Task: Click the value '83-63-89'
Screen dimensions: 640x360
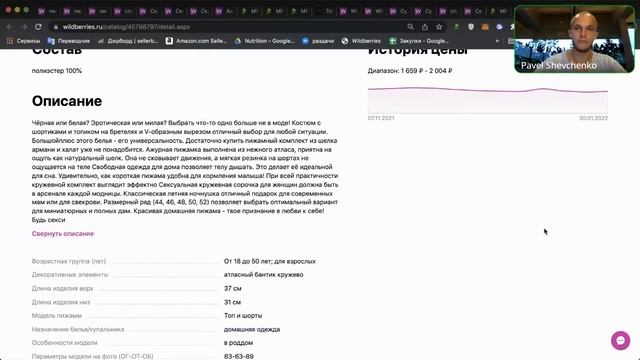Action: tap(239, 356)
